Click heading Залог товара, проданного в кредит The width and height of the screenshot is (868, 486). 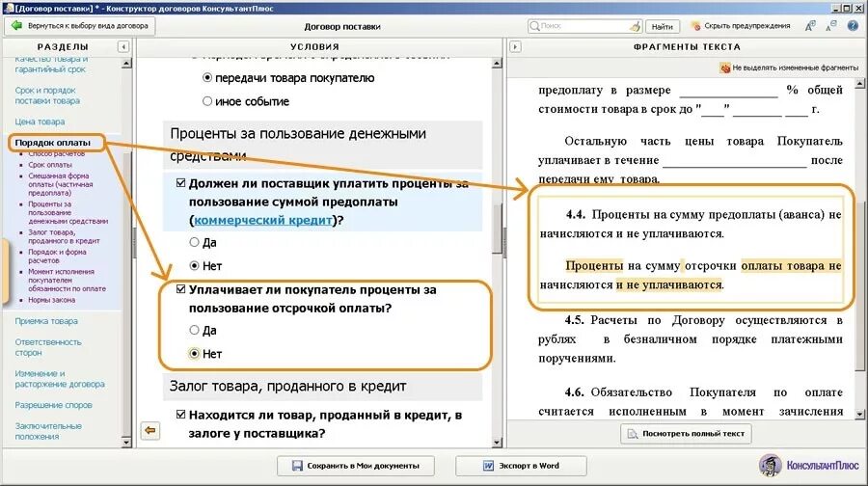click(x=287, y=386)
